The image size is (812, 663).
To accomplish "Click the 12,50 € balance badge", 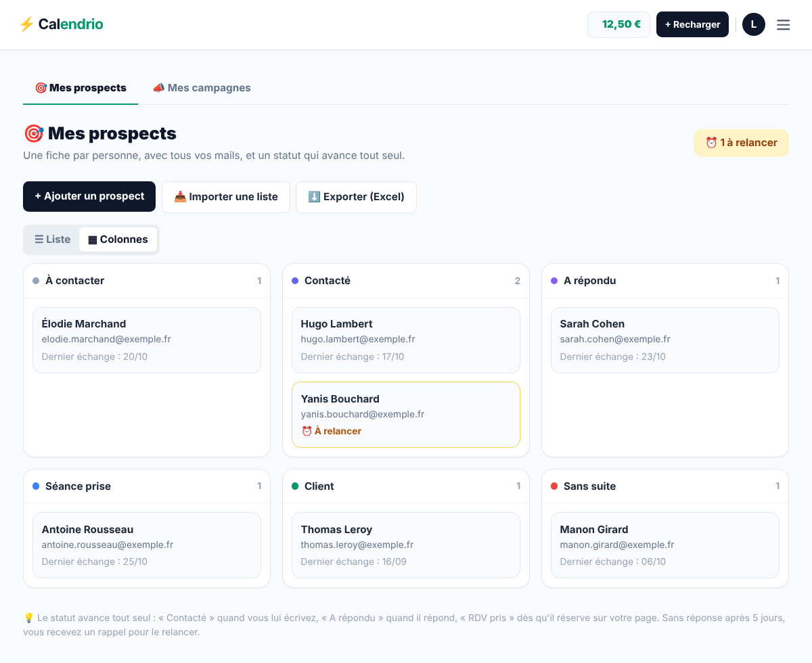I will pyautogui.click(x=618, y=24).
